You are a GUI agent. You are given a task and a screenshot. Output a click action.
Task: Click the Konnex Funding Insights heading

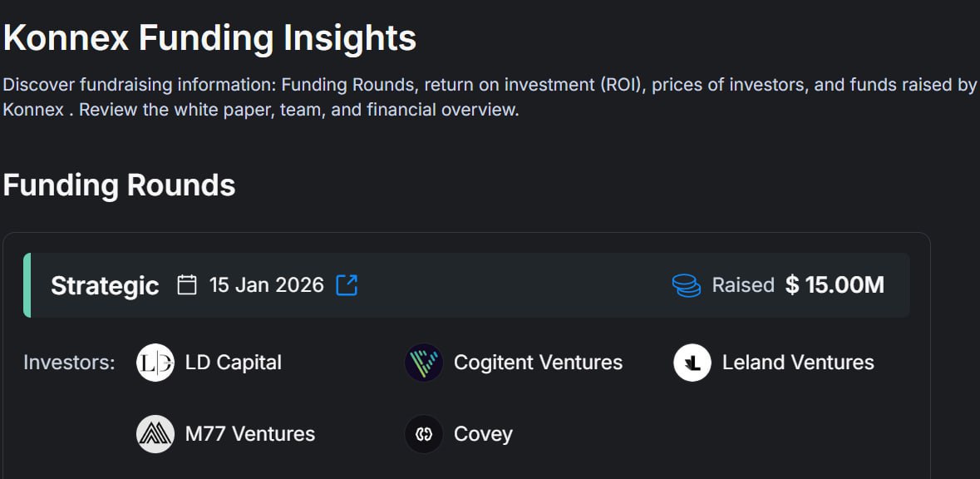coord(210,37)
